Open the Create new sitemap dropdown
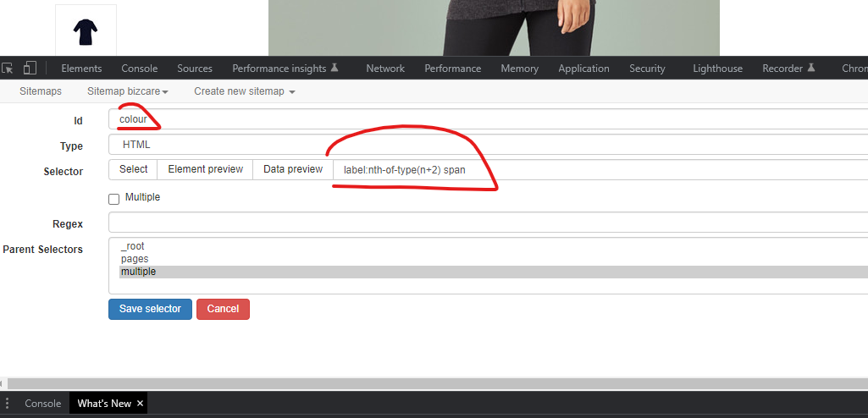Viewport: 868px width, 418px height. point(244,91)
